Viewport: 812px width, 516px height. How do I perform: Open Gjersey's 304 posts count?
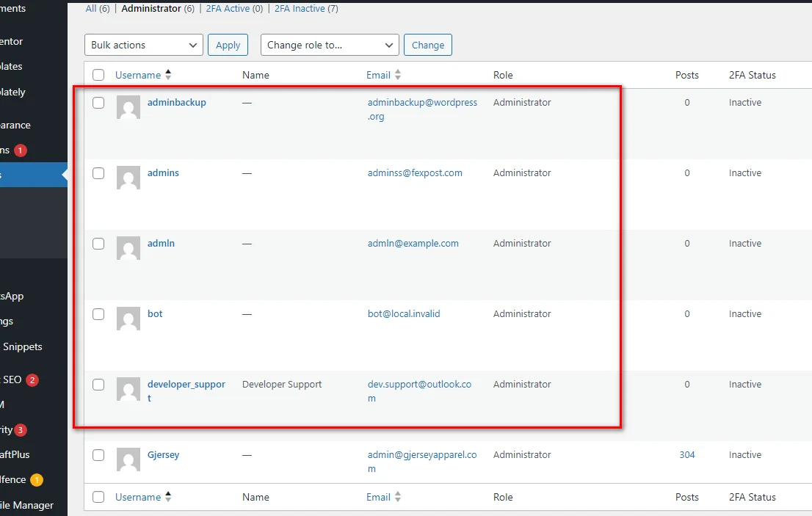tap(686, 455)
